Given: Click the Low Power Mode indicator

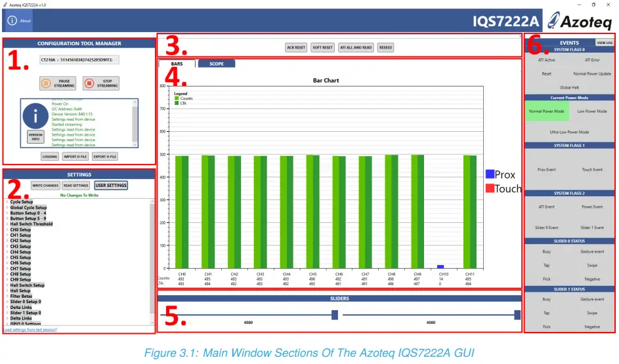Looking at the screenshot, I should 592,111.
